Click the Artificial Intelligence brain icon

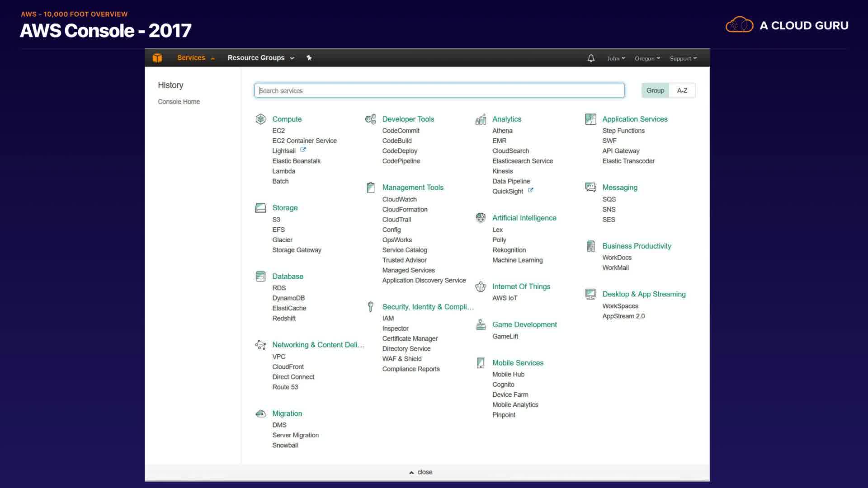pyautogui.click(x=481, y=218)
